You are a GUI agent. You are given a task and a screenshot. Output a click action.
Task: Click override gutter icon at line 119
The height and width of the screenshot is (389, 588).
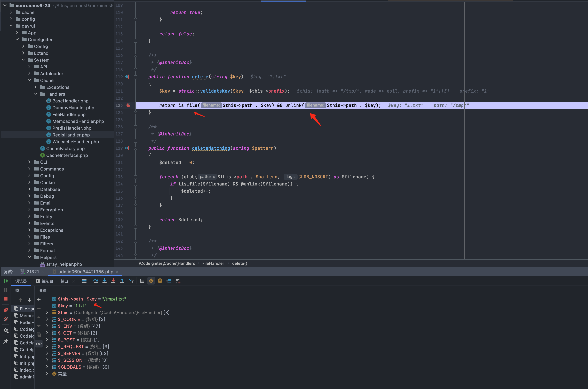(x=127, y=77)
